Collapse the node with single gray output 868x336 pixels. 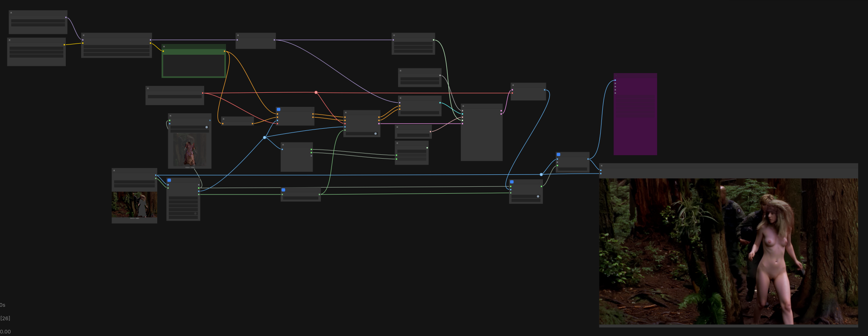[400, 71]
